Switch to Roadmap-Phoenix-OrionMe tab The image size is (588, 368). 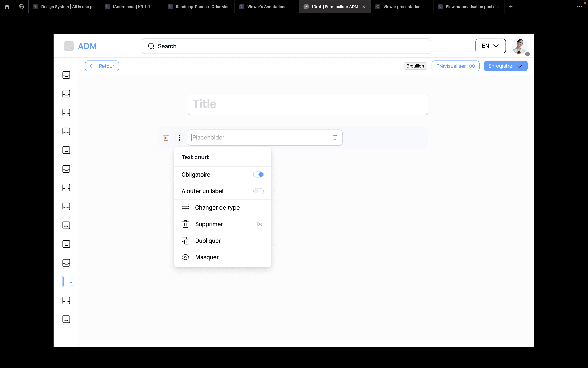(x=199, y=7)
